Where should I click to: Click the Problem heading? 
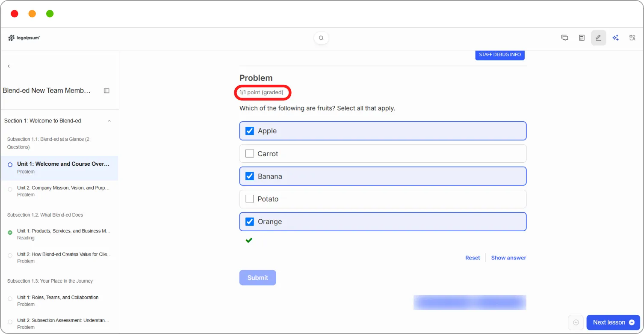pyautogui.click(x=256, y=78)
